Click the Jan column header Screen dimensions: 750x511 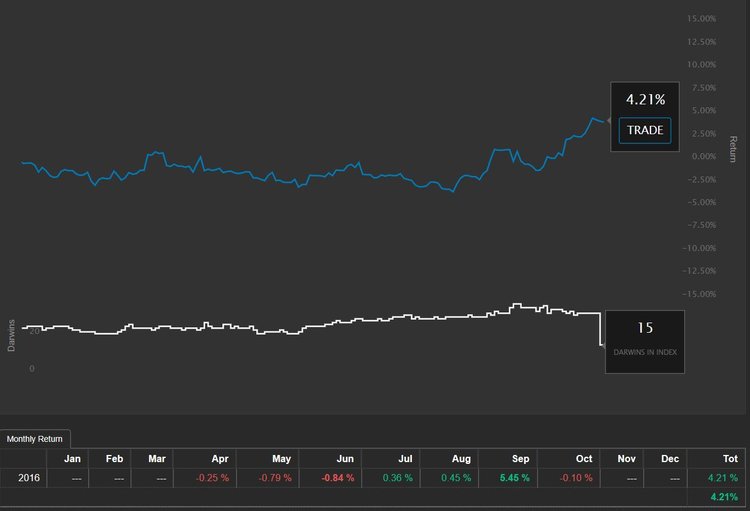point(72,458)
